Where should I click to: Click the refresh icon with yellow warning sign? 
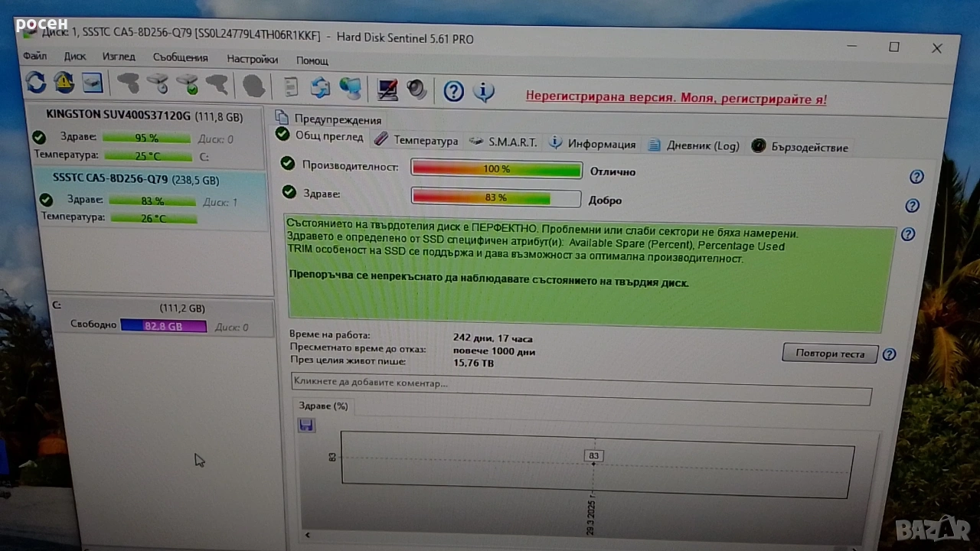tap(64, 83)
